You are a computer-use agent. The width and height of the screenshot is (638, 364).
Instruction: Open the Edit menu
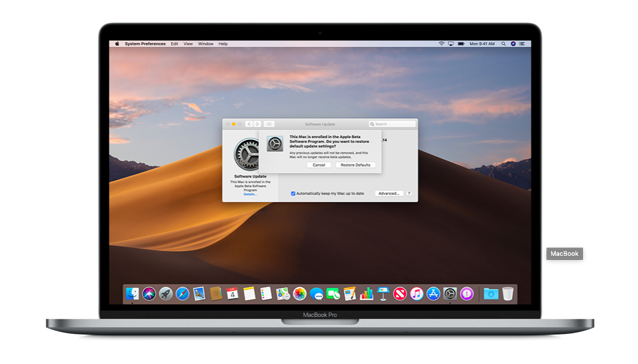(175, 43)
